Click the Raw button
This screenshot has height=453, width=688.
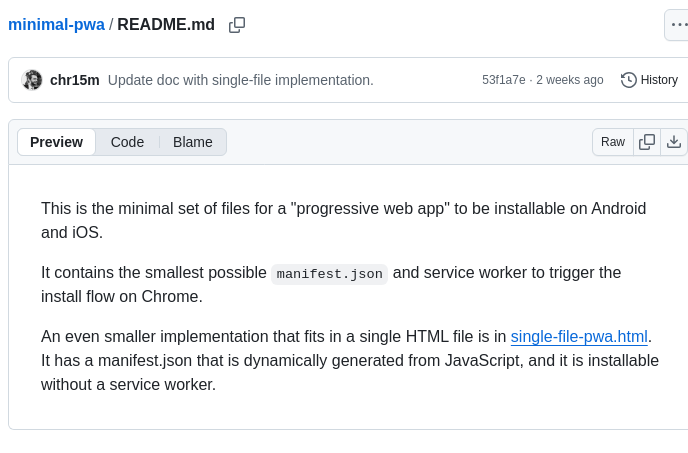tap(613, 142)
